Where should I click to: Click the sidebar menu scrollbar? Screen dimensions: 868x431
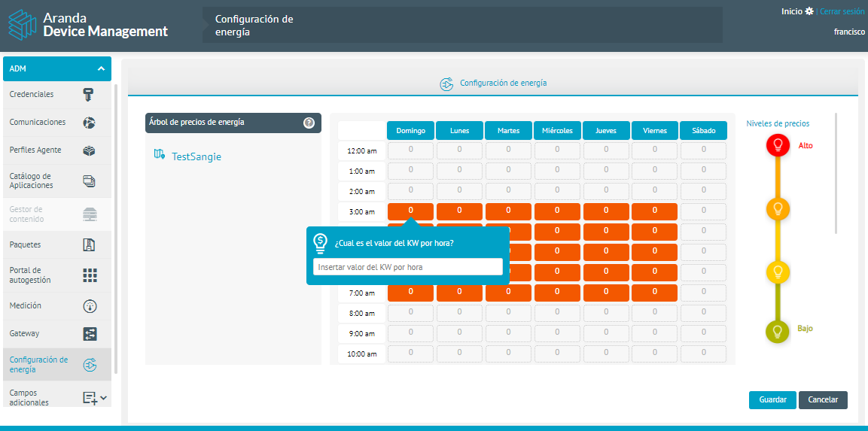tap(116, 229)
